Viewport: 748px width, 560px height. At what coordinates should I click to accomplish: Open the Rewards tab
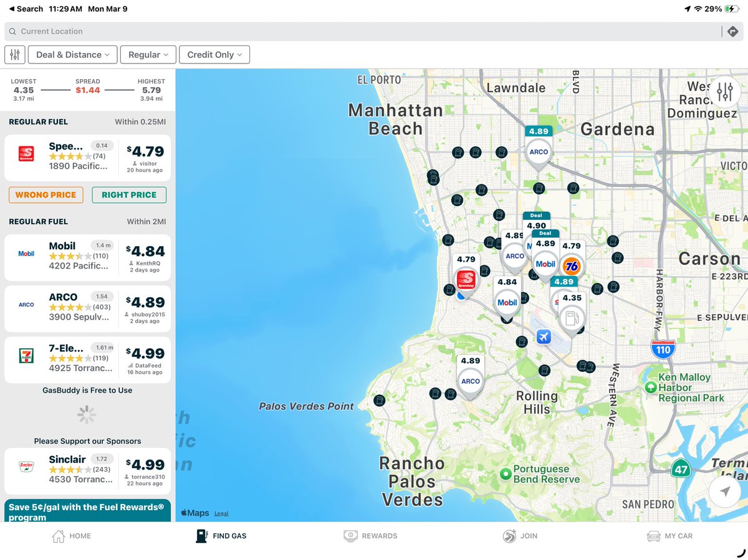[370, 536]
